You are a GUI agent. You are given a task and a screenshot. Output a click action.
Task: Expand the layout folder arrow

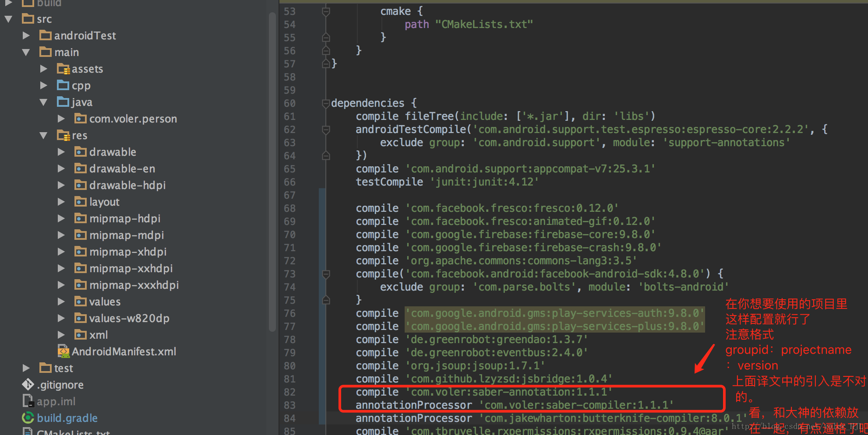pos(61,202)
